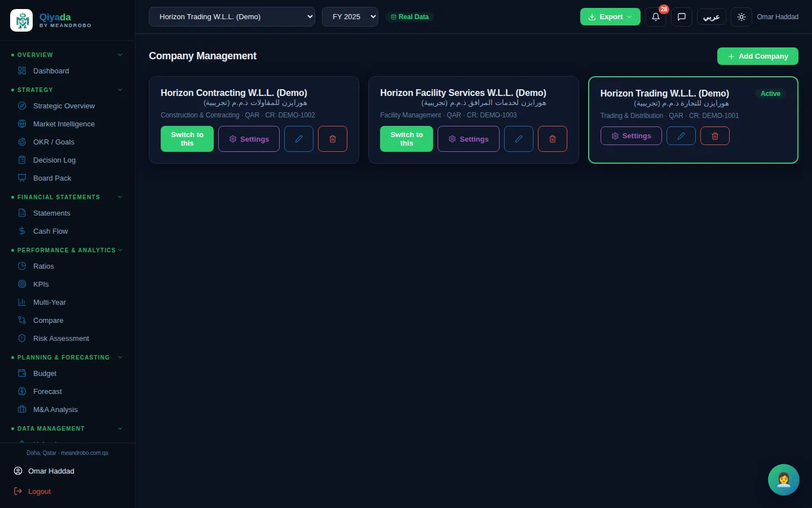This screenshot has height=508, width=812.
Task: Open Settings for Horizon Trading
Action: [631, 136]
